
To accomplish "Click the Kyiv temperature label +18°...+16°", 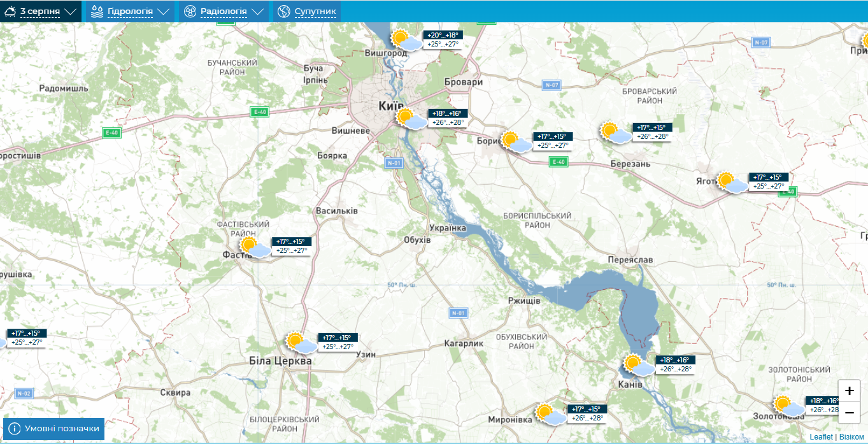I will 447,113.
